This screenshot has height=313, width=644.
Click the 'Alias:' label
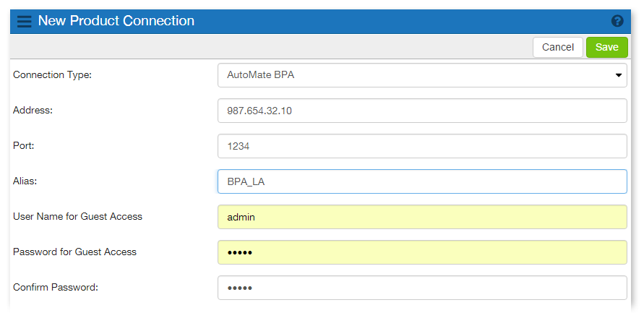[25, 181]
